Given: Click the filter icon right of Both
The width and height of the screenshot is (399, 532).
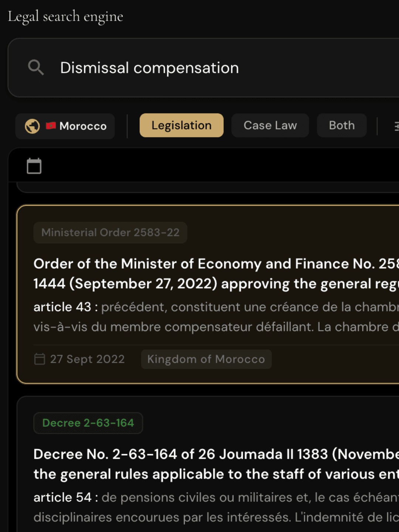Looking at the screenshot, I should [x=396, y=126].
